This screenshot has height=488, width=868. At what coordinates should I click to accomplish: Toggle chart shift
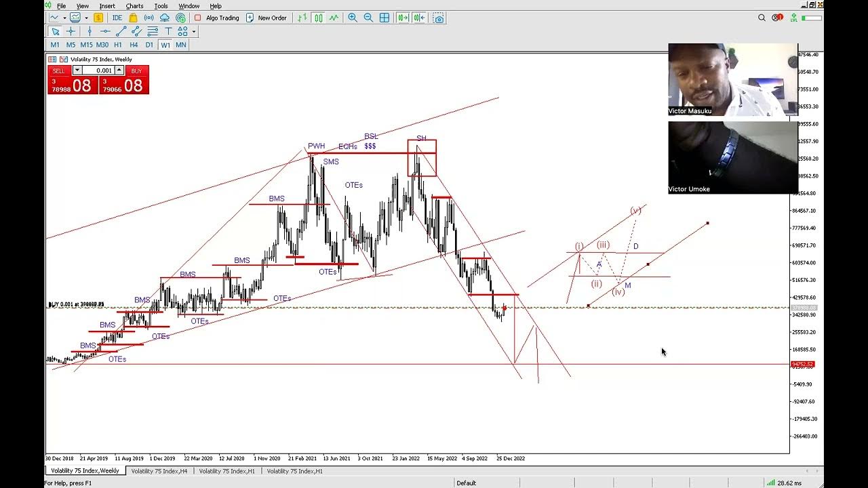(419, 18)
